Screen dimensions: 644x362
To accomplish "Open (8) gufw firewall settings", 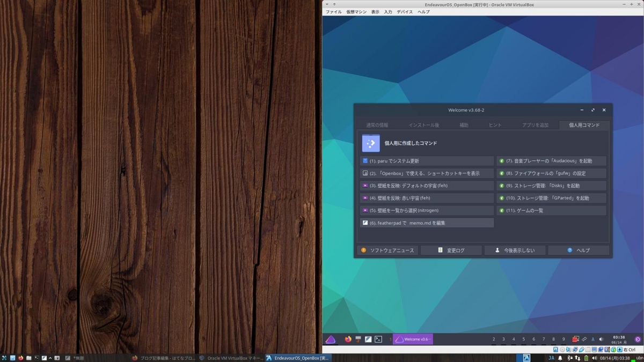I will pos(552,173).
